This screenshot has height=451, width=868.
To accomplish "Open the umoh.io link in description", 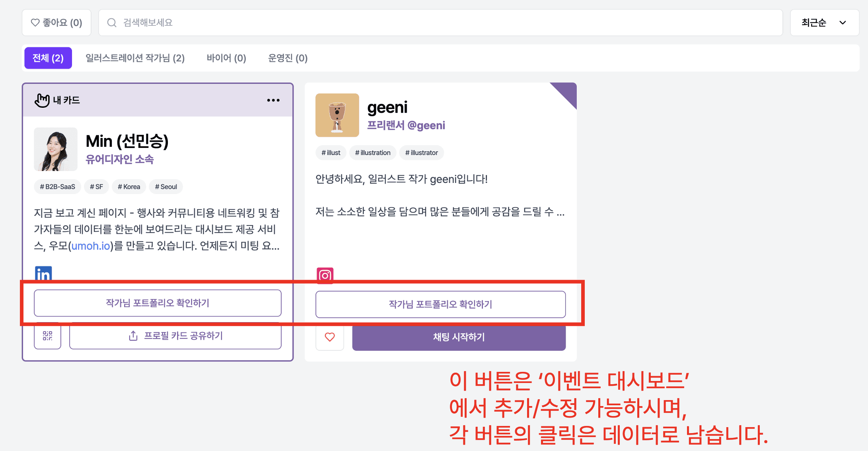I will coord(91,246).
